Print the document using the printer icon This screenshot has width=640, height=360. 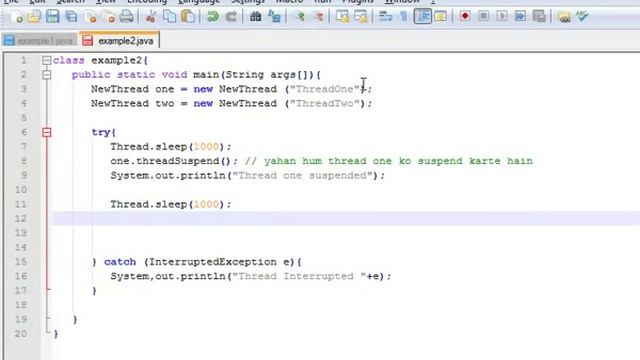(127, 17)
